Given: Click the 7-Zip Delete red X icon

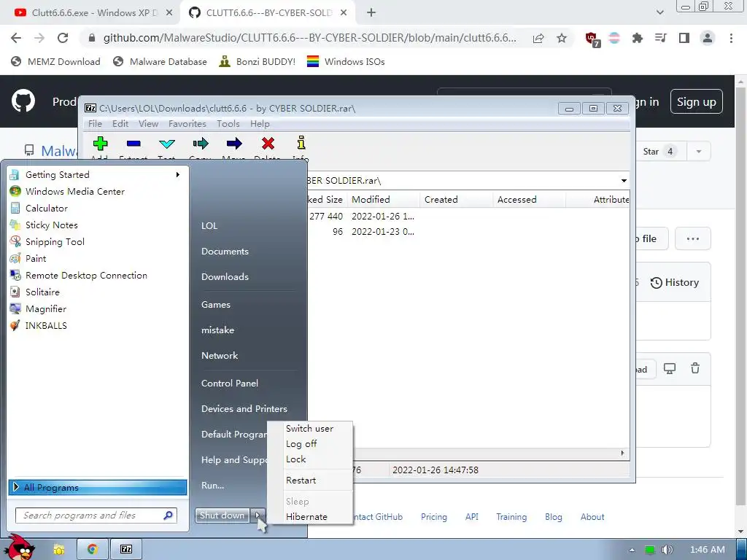Looking at the screenshot, I should click(268, 144).
